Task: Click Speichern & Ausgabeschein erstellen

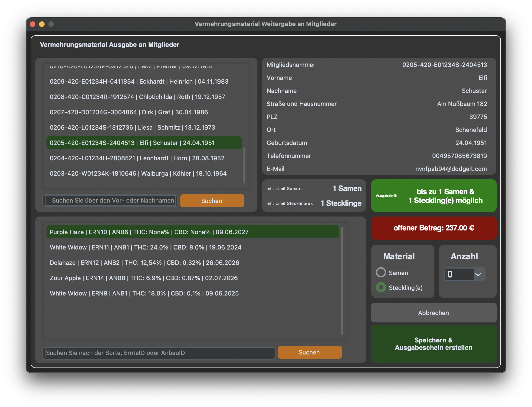Action: pos(433,344)
